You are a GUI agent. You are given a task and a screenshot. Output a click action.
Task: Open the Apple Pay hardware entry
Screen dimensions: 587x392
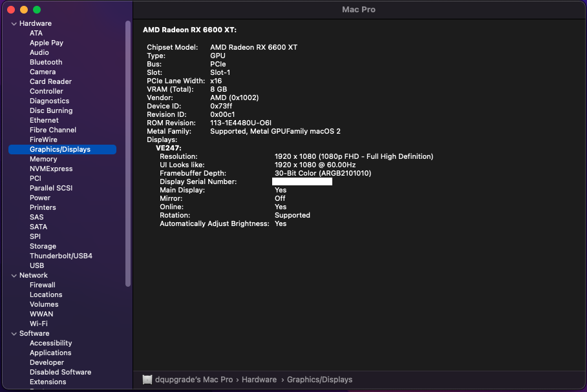click(47, 43)
